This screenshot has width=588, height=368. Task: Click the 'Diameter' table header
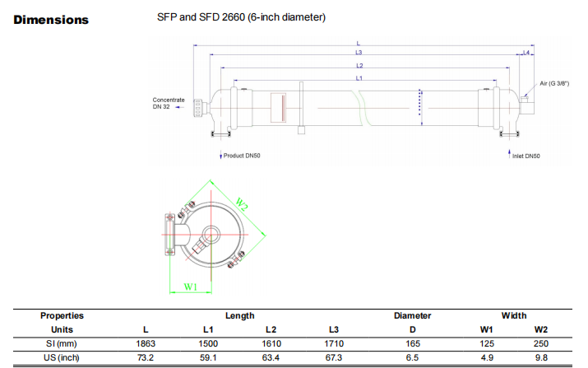point(413,315)
